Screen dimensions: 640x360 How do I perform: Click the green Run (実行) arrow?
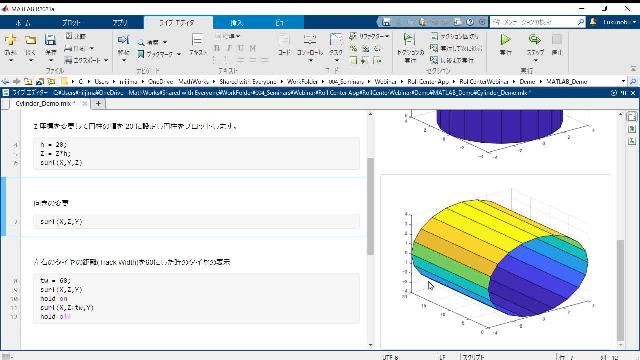coord(506,40)
